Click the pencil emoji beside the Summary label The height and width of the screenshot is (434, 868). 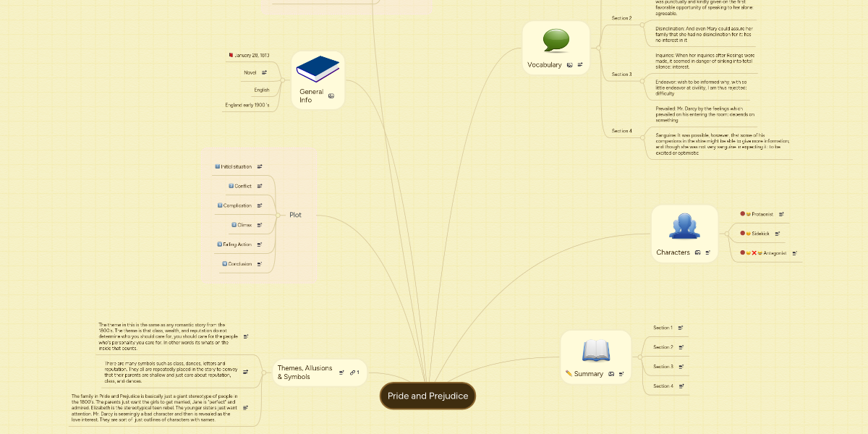tap(569, 374)
